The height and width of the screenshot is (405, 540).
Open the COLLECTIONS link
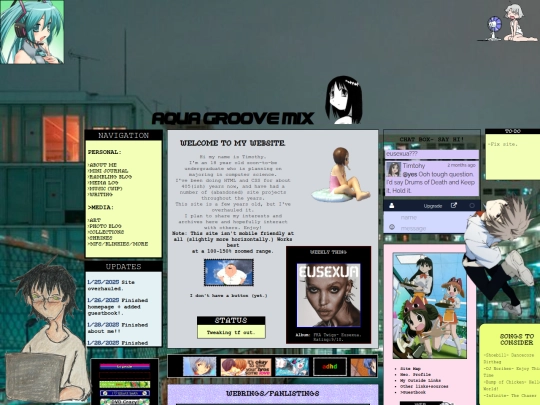(x=106, y=232)
